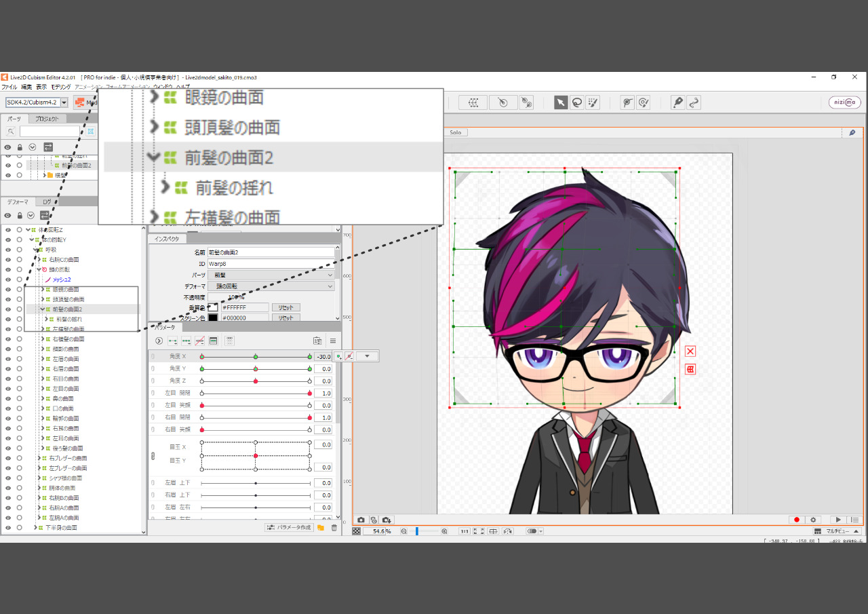Click the create warp deformer icon
This screenshot has width=868, height=614.
pyautogui.click(x=473, y=102)
